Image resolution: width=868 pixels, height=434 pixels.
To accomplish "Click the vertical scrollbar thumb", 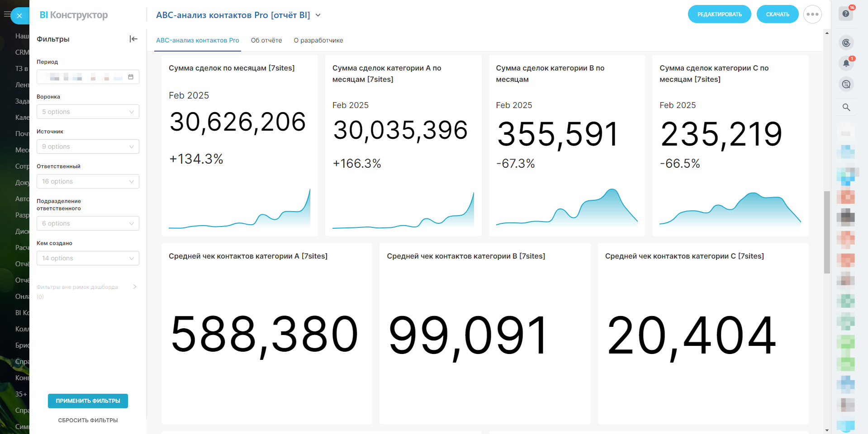I will coord(827,232).
